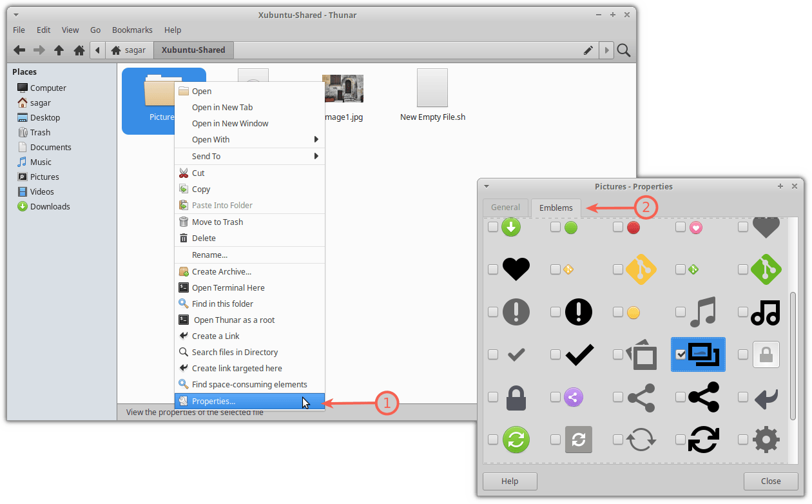The width and height of the screenshot is (812, 504).
Task: Expand the Open With submenu
Action: click(x=249, y=140)
